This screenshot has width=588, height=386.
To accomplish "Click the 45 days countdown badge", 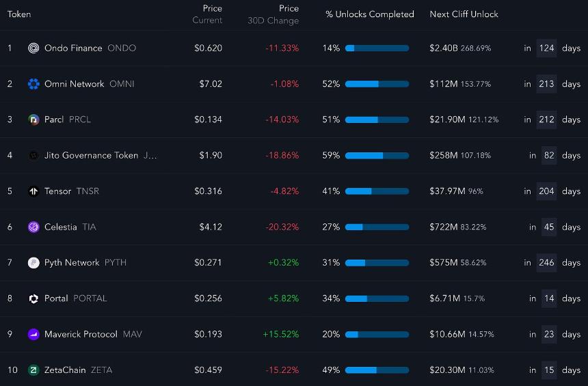I will [x=549, y=227].
